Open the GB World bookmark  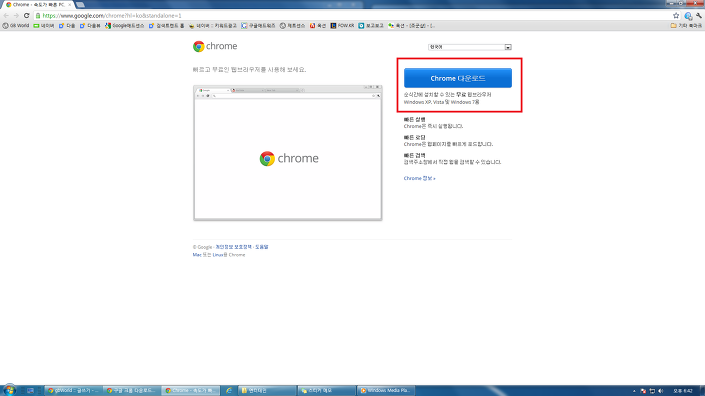tap(16, 26)
